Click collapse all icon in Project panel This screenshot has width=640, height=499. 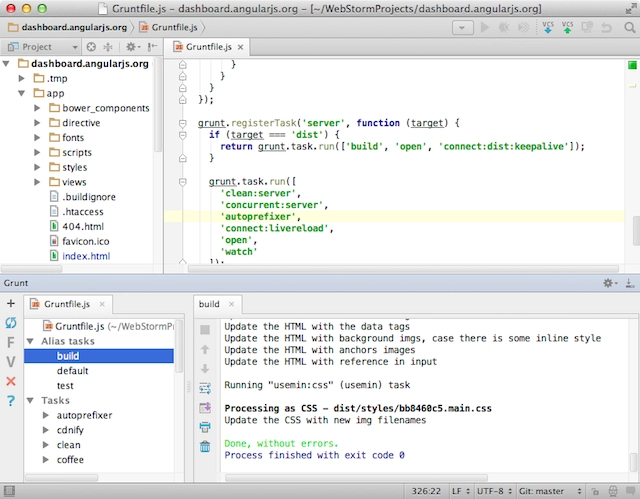[108, 47]
